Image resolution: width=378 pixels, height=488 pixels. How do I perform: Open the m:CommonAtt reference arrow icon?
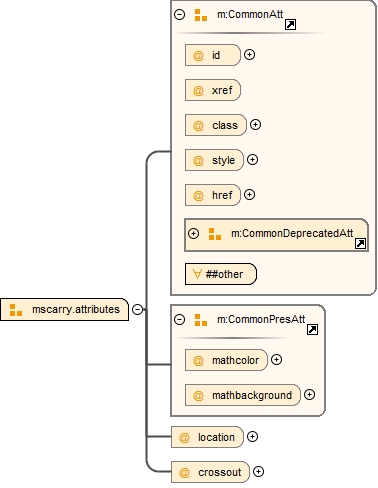290,25
